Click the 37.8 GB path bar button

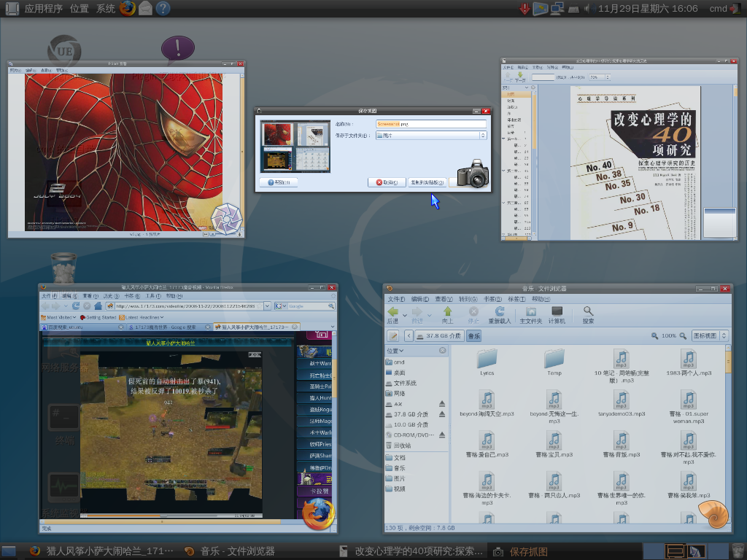tap(438, 336)
